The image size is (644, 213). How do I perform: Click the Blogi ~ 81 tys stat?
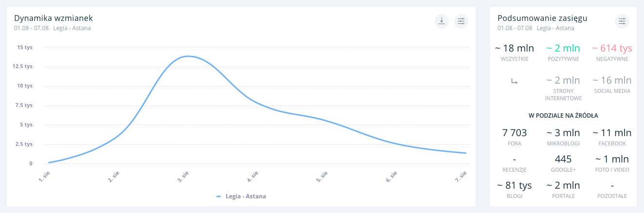click(x=514, y=185)
